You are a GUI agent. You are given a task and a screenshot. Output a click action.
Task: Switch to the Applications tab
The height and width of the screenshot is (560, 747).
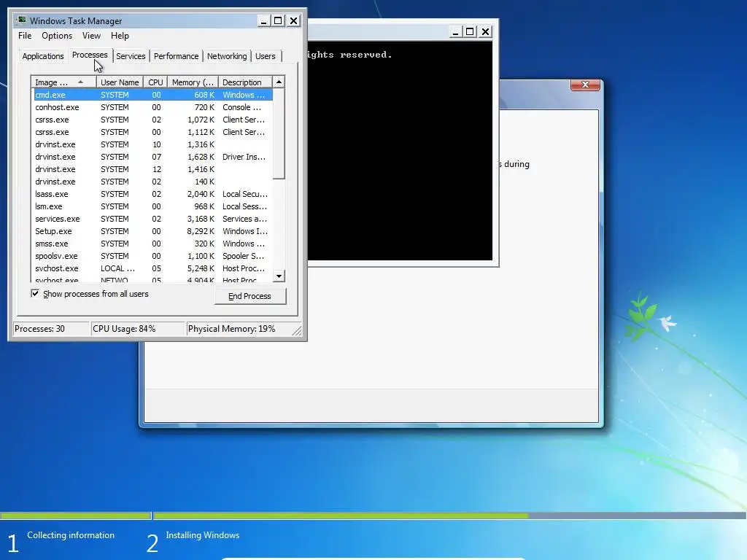coord(43,56)
